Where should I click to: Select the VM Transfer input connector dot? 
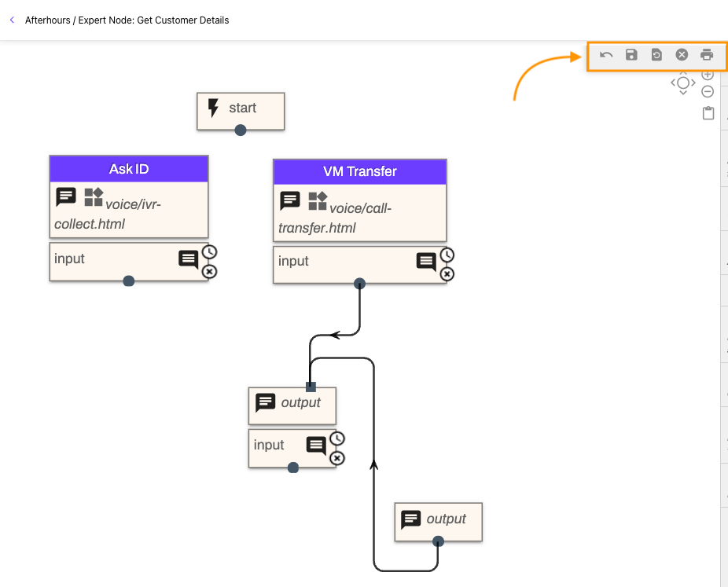360,283
